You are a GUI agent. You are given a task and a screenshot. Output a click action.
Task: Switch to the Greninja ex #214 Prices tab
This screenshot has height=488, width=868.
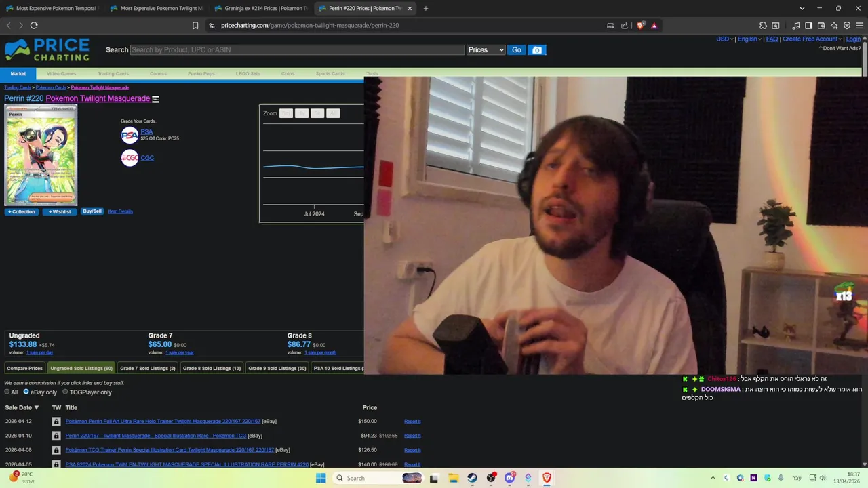click(x=260, y=8)
